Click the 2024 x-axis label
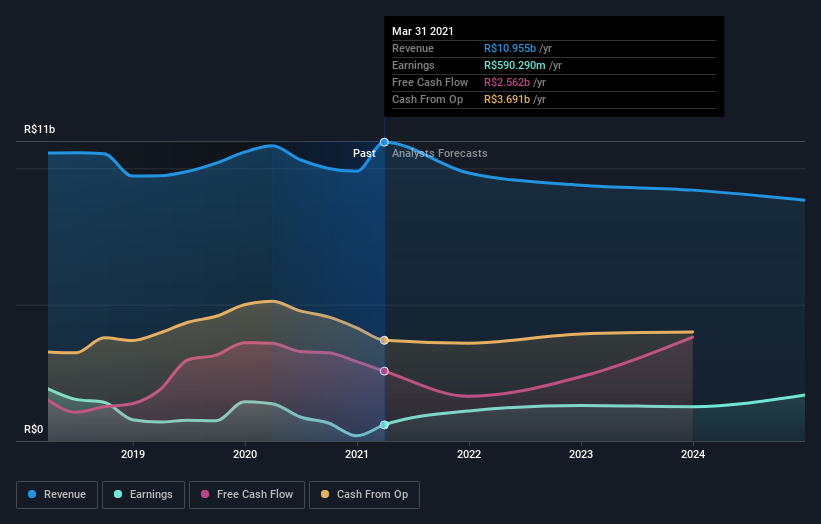821x524 pixels. click(x=693, y=454)
